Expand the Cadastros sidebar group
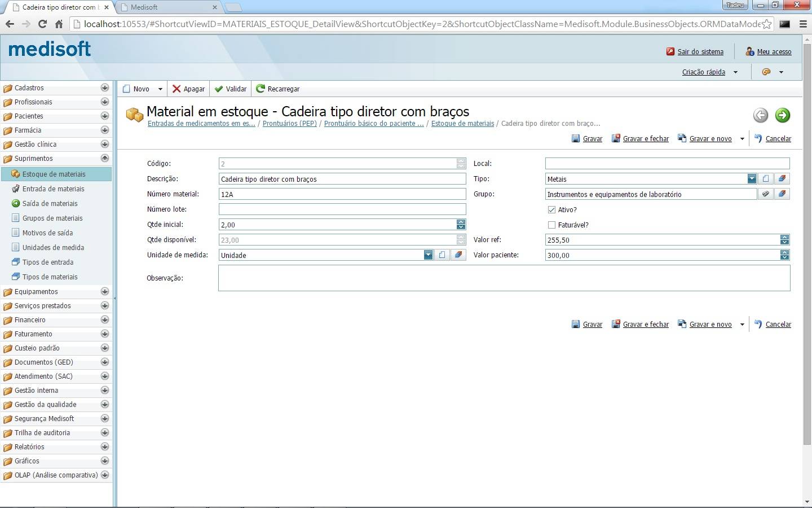This screenshot has height=508, width=812. (104, 87)
